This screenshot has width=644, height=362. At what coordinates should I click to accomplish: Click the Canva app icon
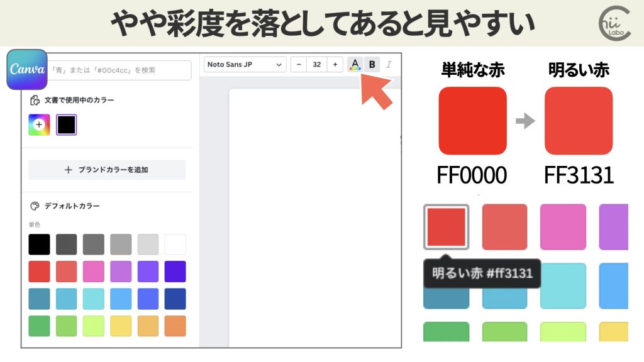click(x=27, y=70)
